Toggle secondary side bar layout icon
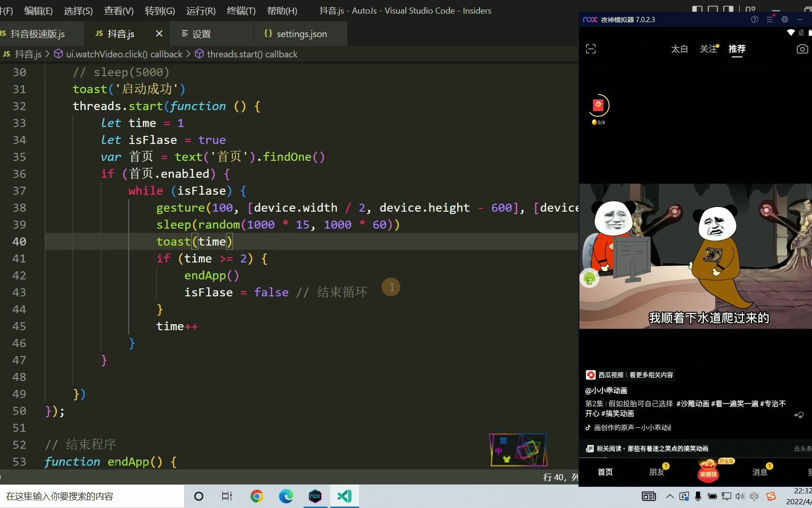Viewport: 812px width, 508px height. tap(728, 9)
